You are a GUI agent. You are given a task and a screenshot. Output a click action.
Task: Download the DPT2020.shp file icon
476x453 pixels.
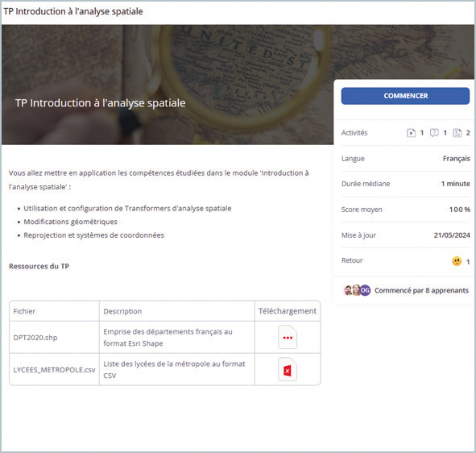click(288, 337)
